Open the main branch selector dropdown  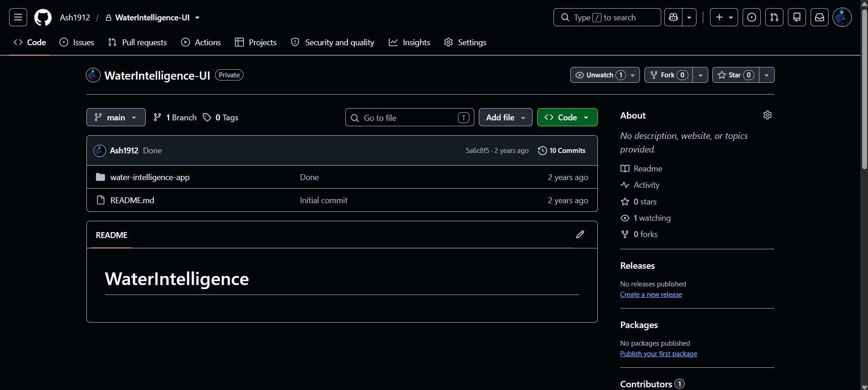116,117
